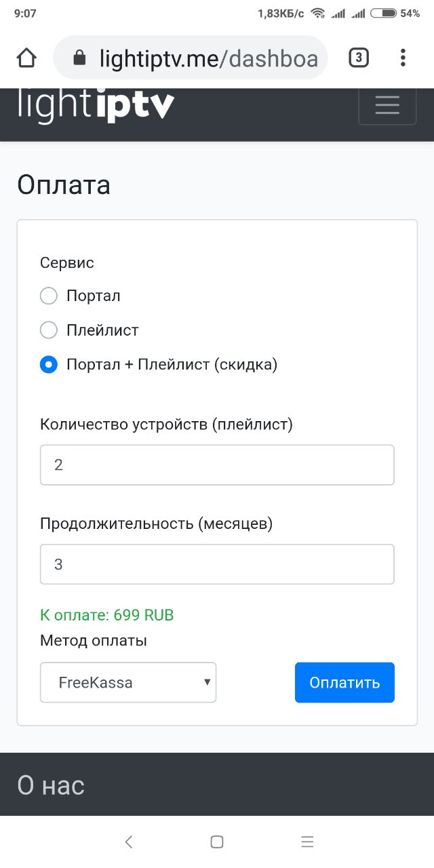Screen dimensions: 434x868
Task: Click the dropdown arrow in Метод оплаты
Action: pos(207,682)
